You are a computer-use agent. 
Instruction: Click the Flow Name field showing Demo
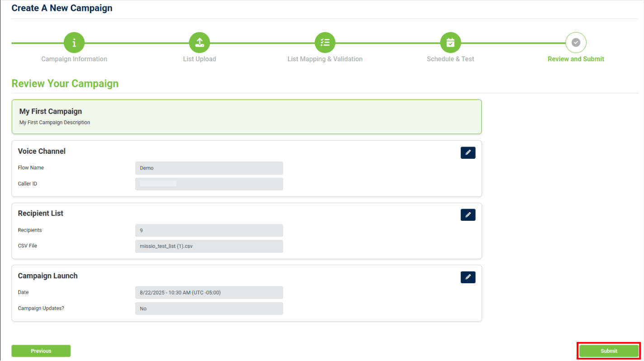[x=209, y=168]
